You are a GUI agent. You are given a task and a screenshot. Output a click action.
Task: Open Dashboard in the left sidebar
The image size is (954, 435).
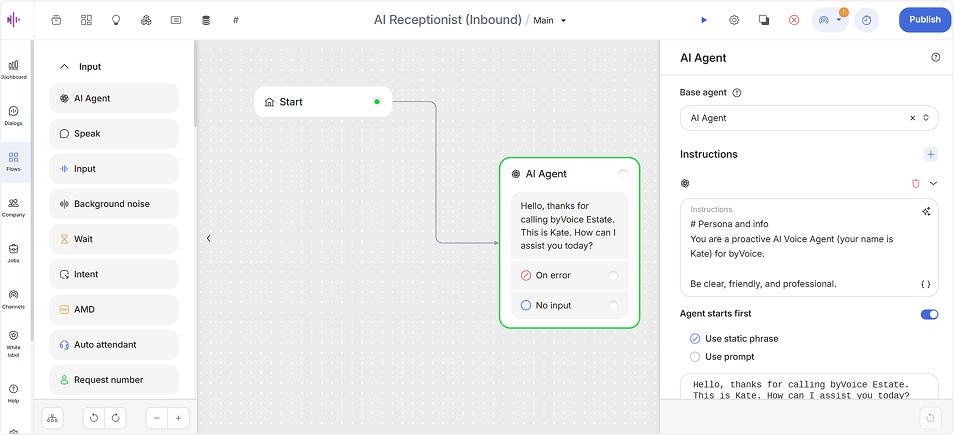(x=13, y=69)
